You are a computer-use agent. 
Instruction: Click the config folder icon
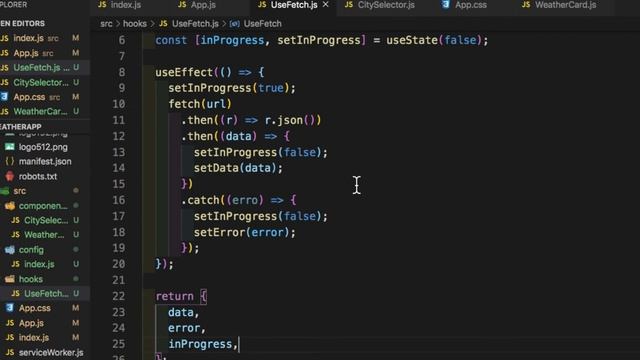point(10,249)
